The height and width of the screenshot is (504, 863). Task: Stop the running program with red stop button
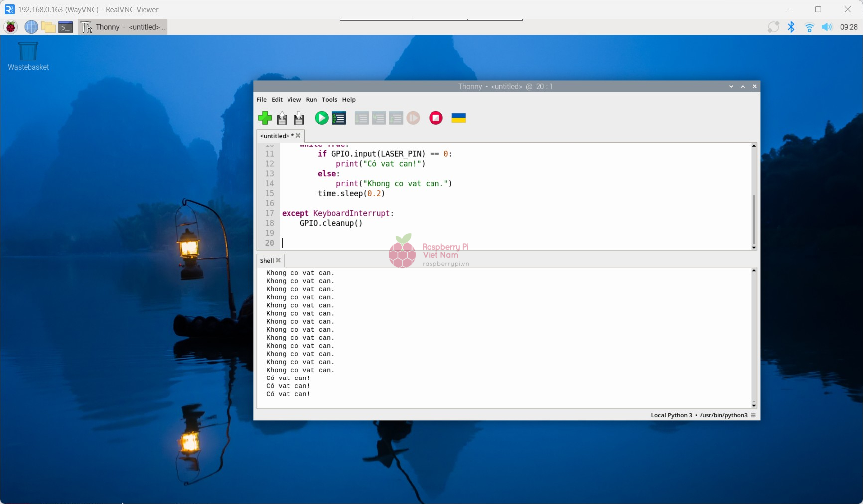click(436, 118)
